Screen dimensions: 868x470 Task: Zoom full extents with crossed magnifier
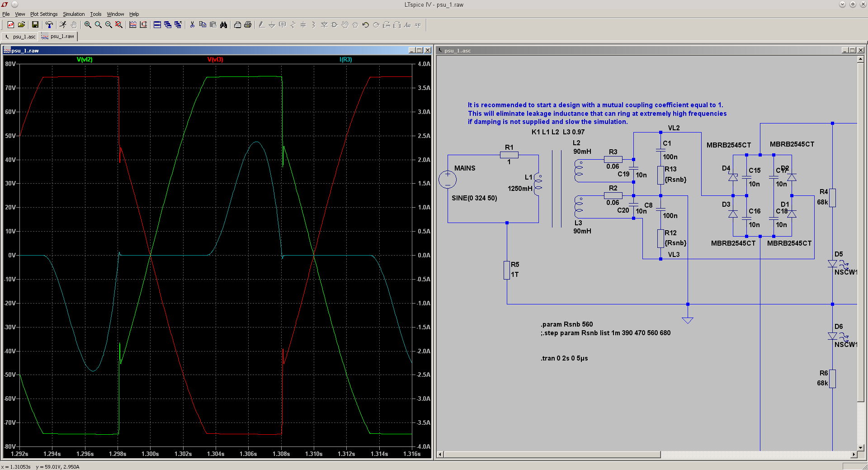click(119, 25)
